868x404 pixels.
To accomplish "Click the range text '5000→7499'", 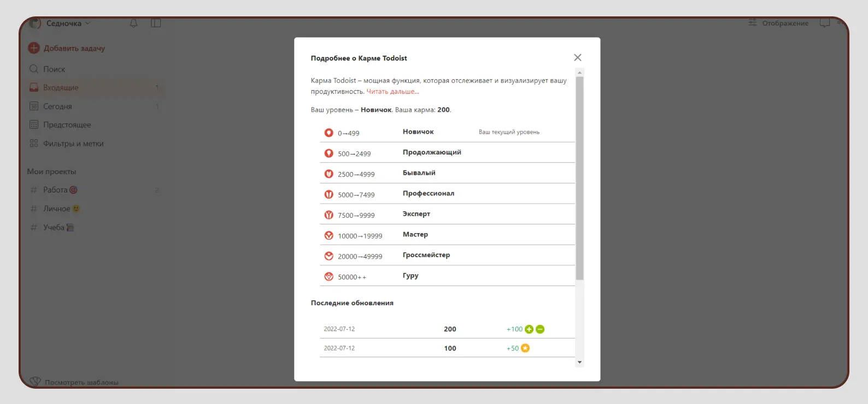I will pyautogui.click(x=356, y=195).
